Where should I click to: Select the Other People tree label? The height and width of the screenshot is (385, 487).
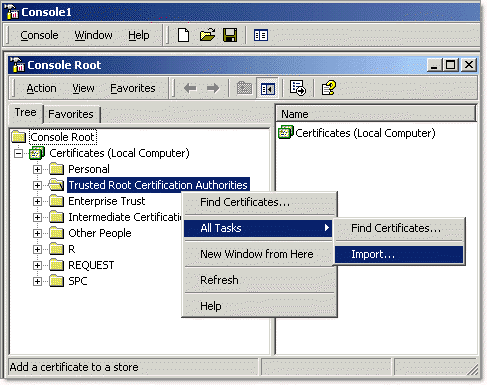tap(100, 233)
